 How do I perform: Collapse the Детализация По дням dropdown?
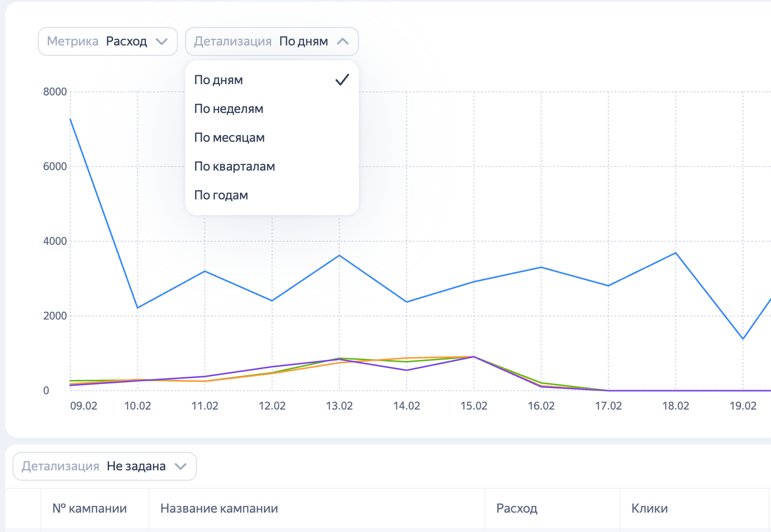[272, 41]
